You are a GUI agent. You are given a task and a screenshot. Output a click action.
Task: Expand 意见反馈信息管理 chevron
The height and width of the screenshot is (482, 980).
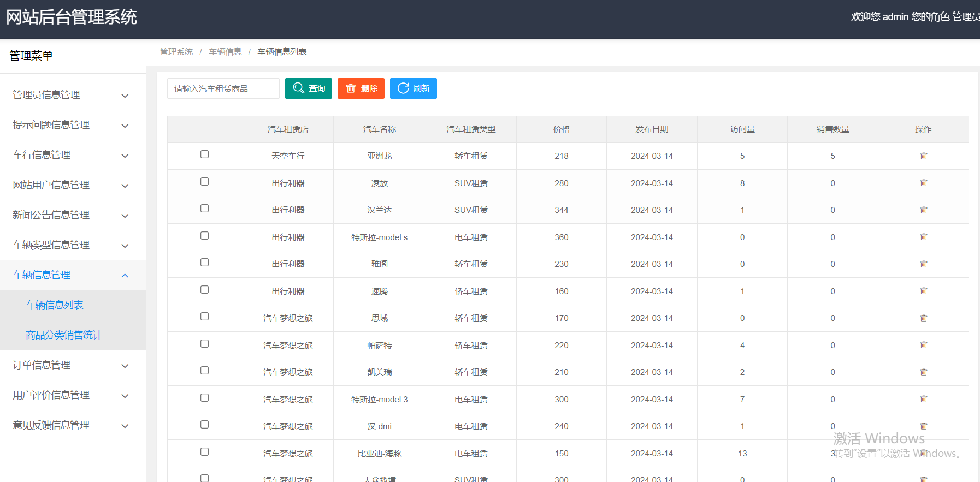click(x=125, y=426)
